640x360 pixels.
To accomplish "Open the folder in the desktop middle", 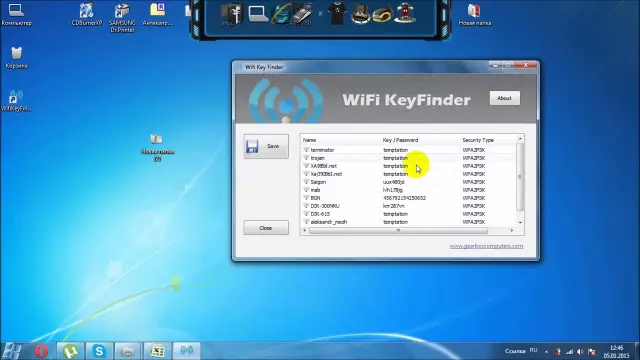I will 157,147.
